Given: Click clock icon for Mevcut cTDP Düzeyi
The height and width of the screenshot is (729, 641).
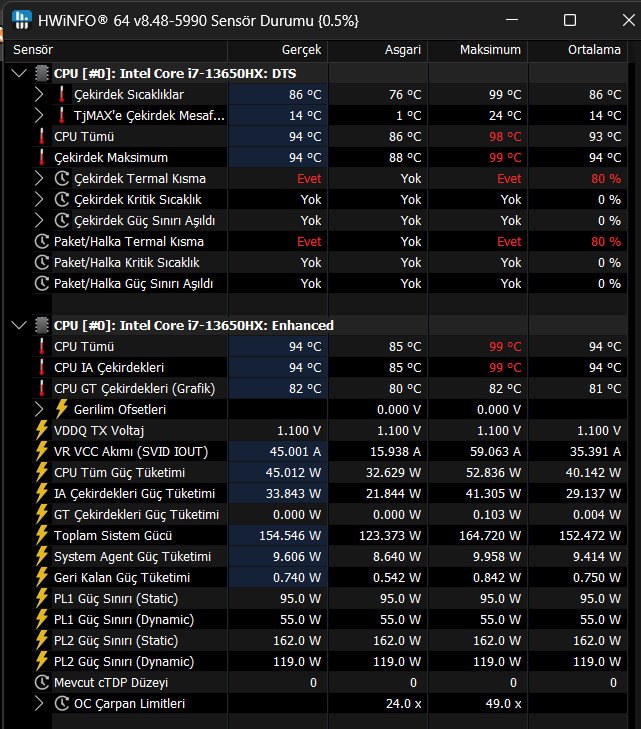Looking at the screenshot, I should click(42, 683).
